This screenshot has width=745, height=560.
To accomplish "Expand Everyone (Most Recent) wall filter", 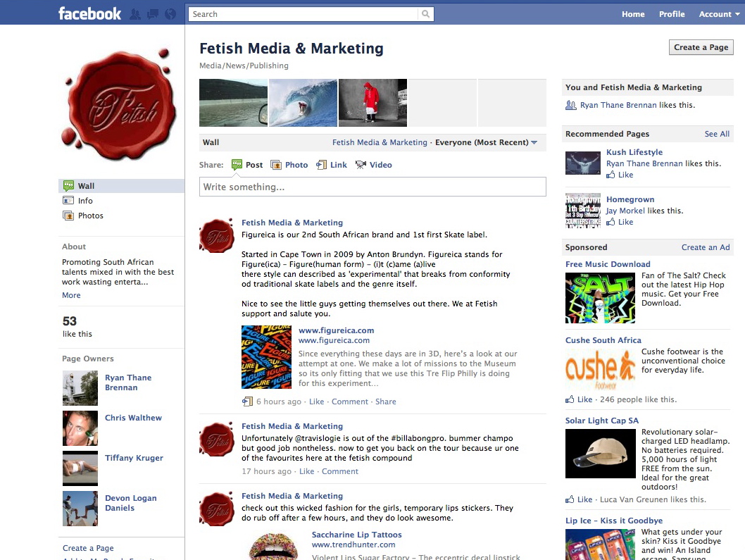I will point(486,142).
